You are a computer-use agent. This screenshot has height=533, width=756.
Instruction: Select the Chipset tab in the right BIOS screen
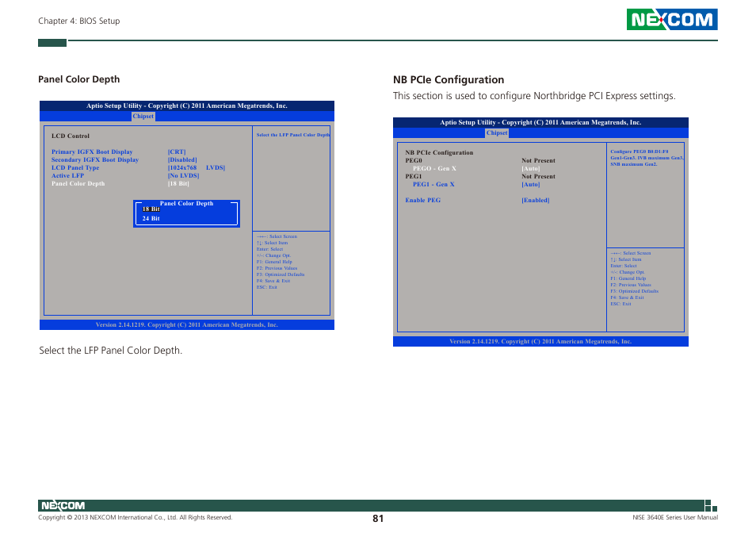tap(497, 133)
